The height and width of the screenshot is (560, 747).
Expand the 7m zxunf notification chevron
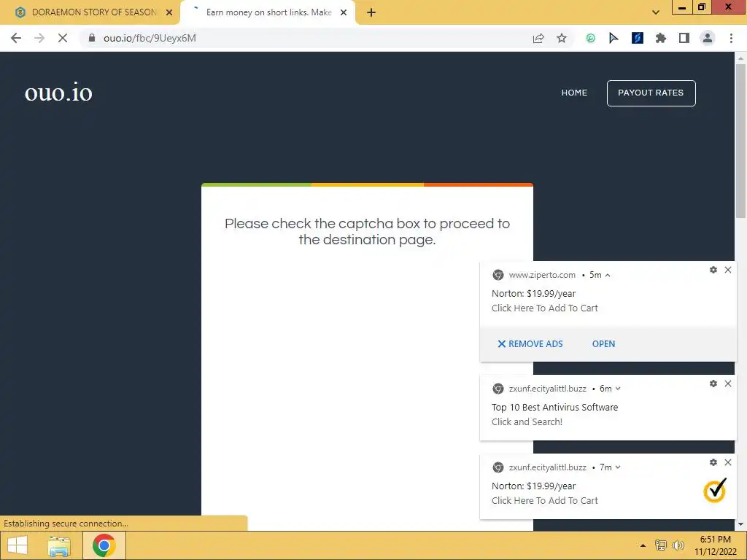(618, 467)
